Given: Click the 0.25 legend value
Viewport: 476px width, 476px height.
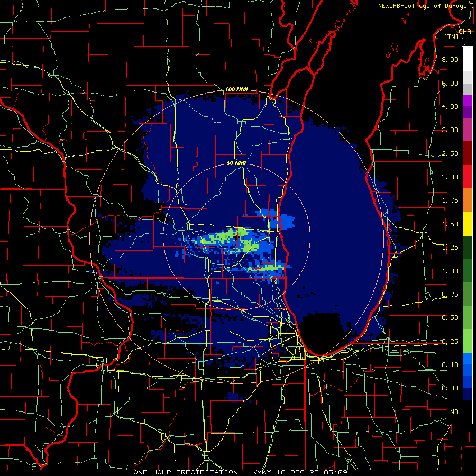Looking at the screenshot, I should [450, 342].
